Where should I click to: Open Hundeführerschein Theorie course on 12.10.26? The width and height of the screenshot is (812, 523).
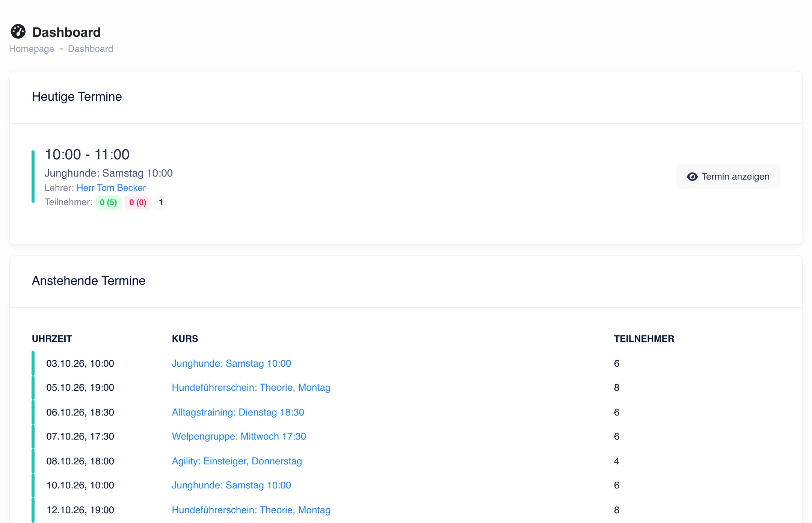pos(251,510)
